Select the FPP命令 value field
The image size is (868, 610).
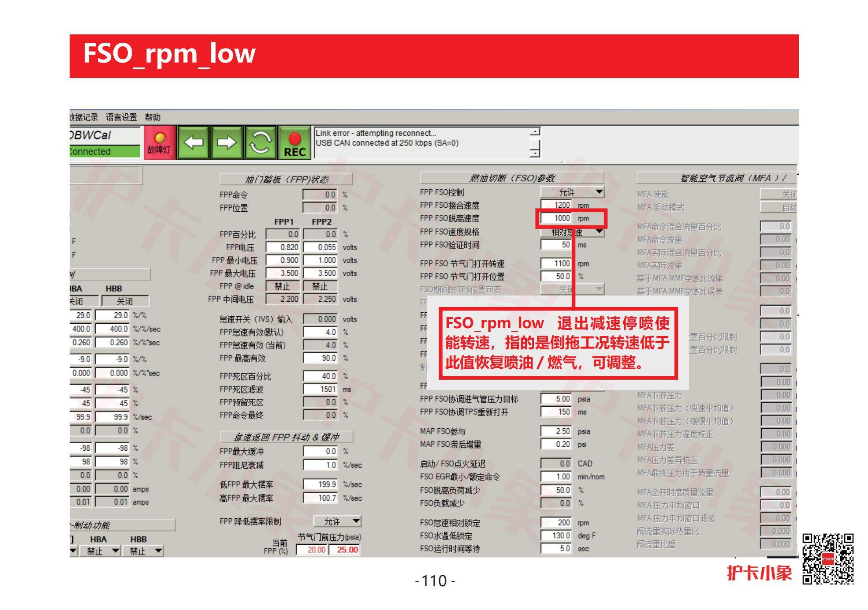coord(320,195)
